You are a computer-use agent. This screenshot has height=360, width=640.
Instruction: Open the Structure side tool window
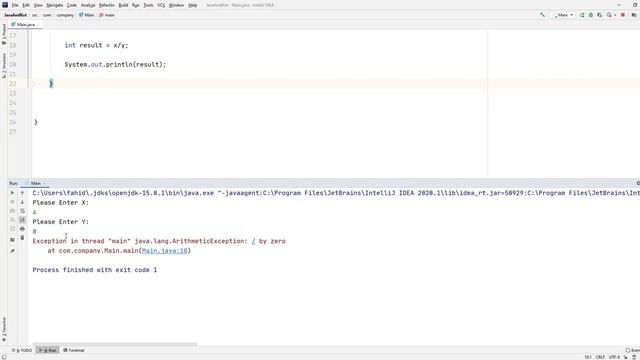pos(4,65)
